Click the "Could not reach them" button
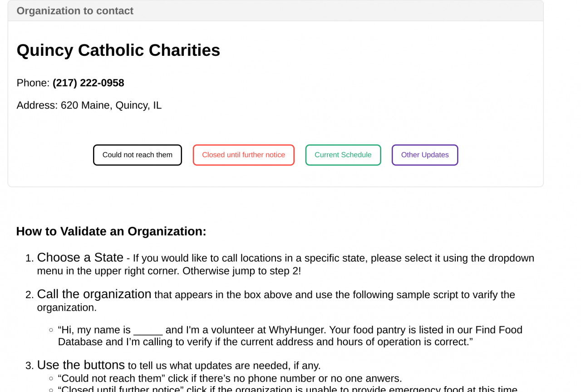This screenshot has height=392, width=581. click(x=138, y=155)
